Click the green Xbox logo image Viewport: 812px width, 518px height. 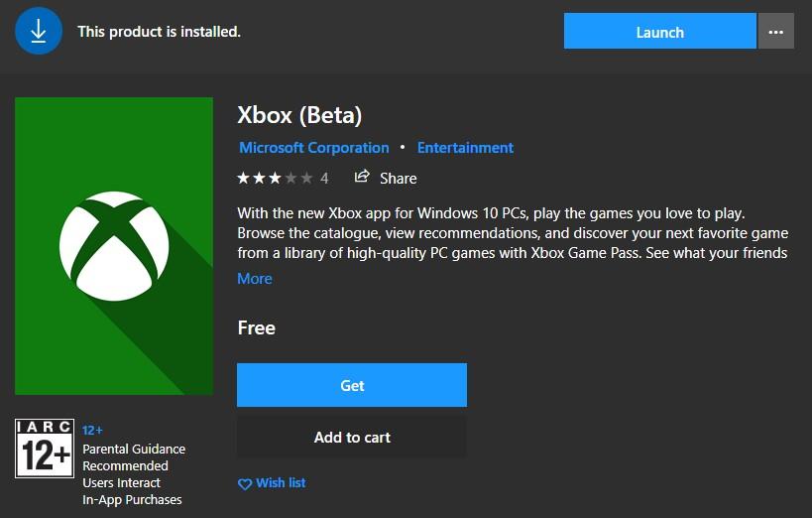114,246
